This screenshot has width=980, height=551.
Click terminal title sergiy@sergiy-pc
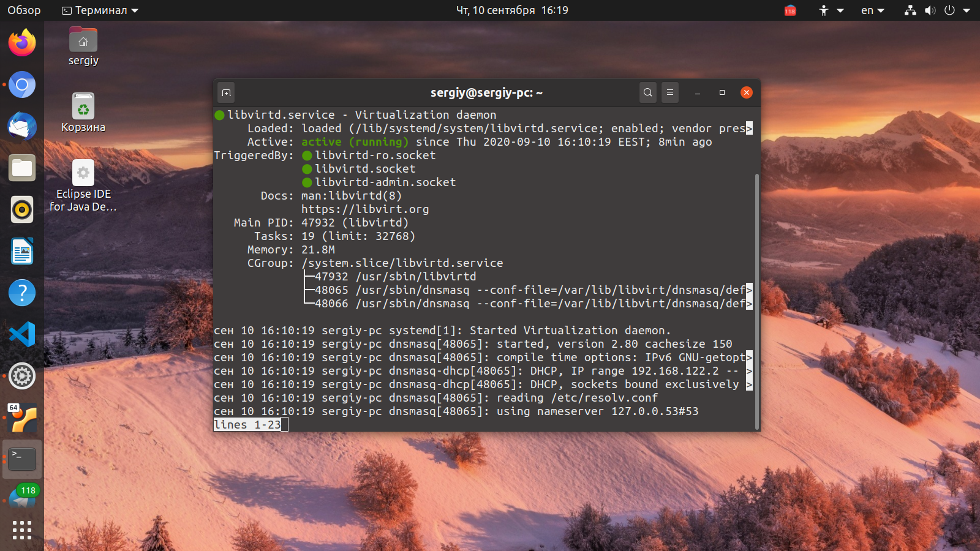(486, 92)
